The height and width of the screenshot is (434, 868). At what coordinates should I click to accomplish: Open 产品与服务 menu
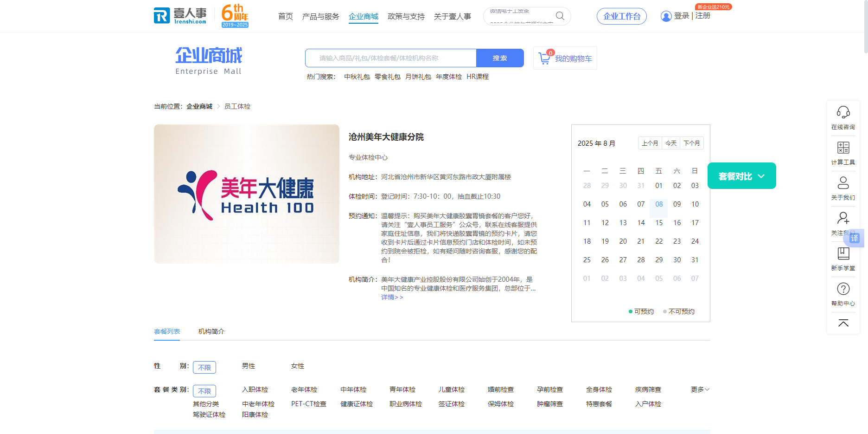tap(320, 16)
